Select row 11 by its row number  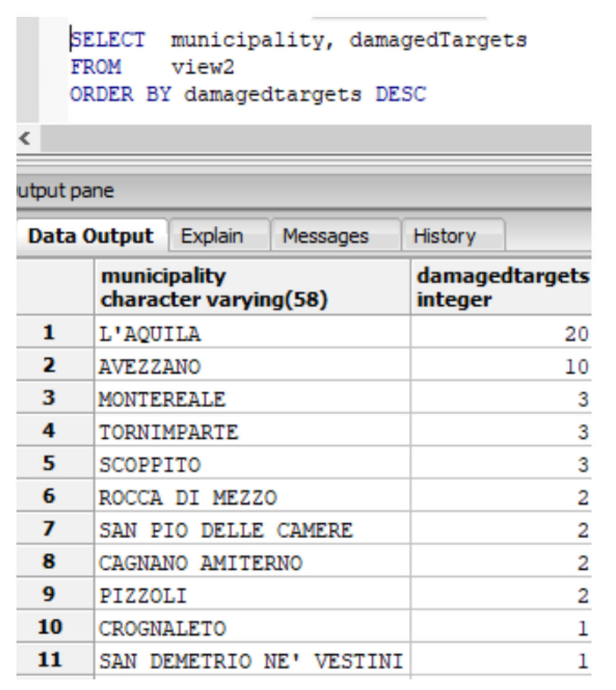point(49,660)
